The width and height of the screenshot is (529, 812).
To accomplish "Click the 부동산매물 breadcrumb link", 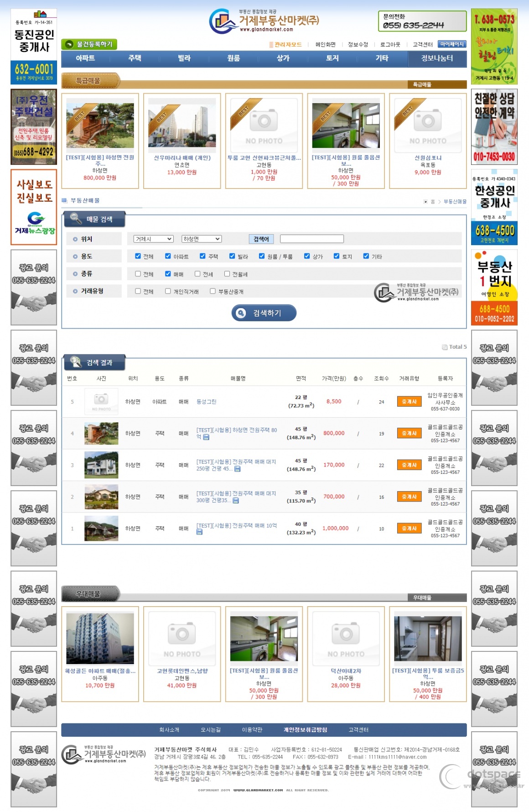I will 455,202.
